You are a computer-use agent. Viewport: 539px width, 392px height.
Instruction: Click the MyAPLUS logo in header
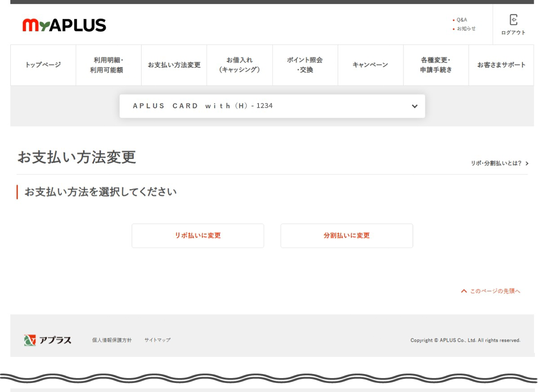64,25
